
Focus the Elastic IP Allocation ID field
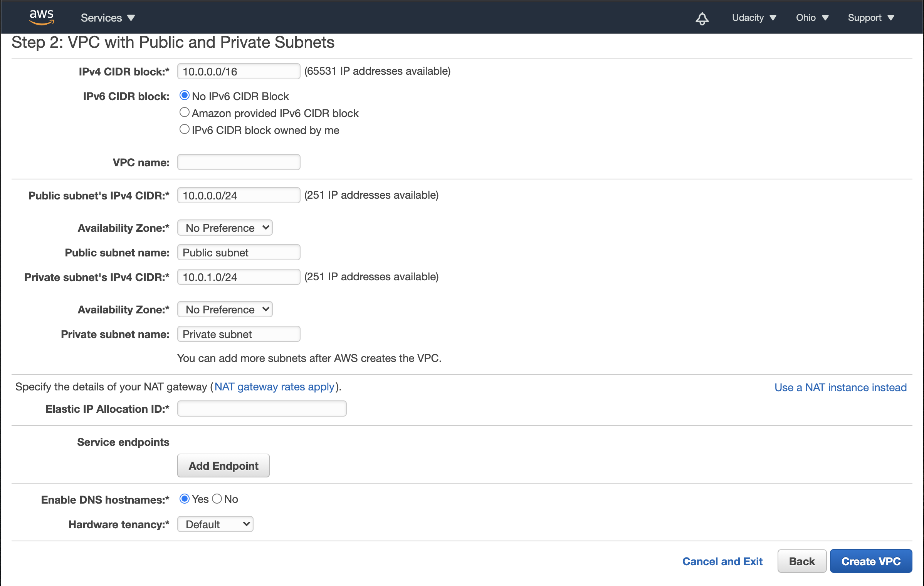coord(262,409)
